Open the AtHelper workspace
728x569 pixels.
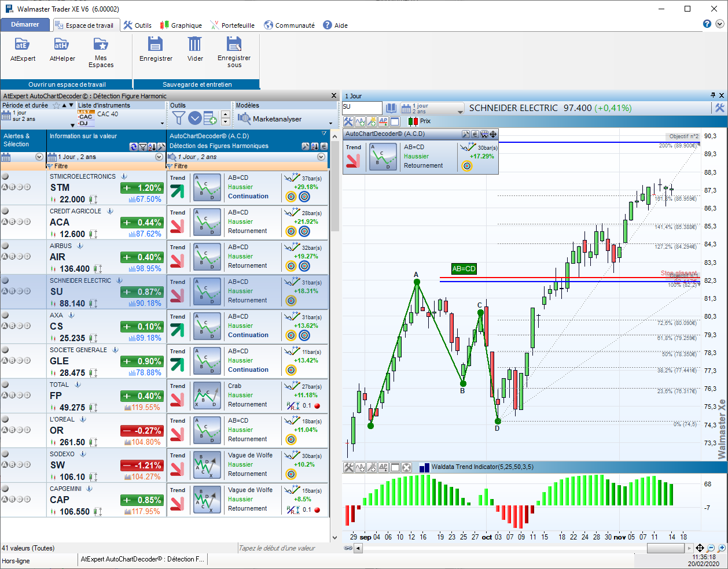tap(62, 49)
